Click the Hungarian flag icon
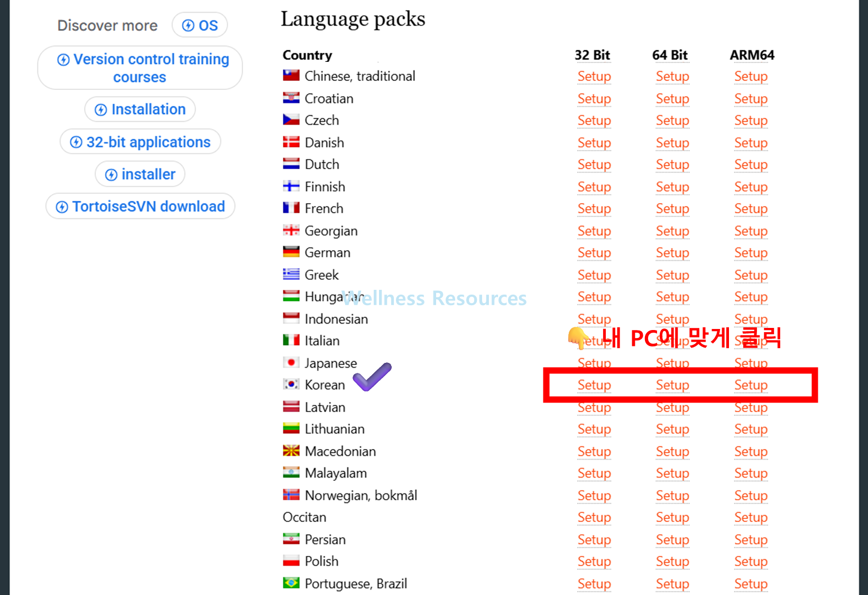Viewport: 868px width, 595px height. click(x=291, y=296)
